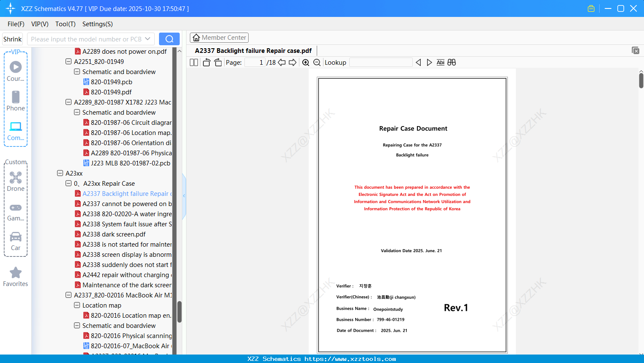Collapse the A2251_820-01949 node
This screenshot has height=363, width=644.
pos(69,61)
